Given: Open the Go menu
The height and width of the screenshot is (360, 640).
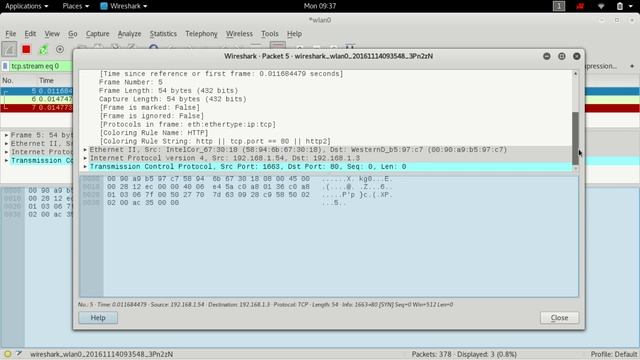Looking at the screenshot, I should [x=73, y=34].
